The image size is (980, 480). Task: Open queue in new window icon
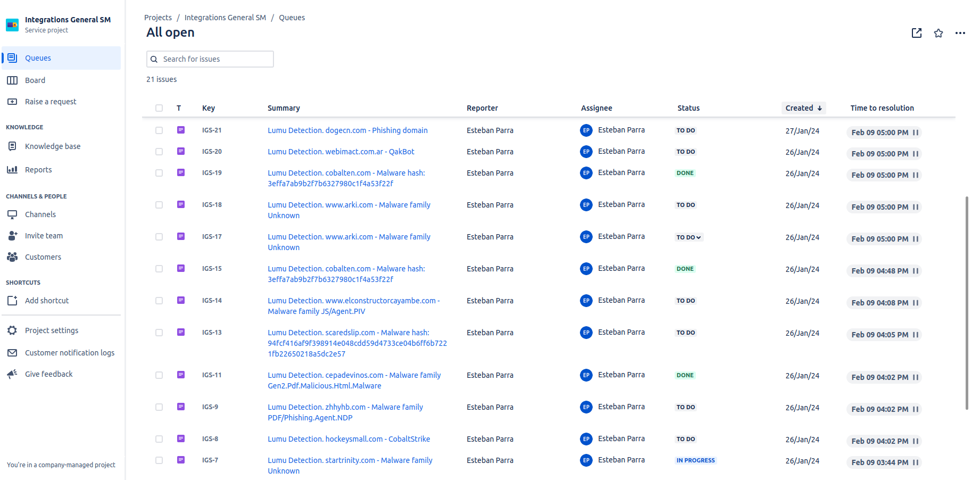[x=916, y=33]
